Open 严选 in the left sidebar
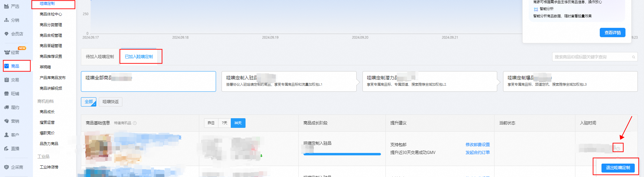This screenshot has width=644, height=177. tap(12, 6)
